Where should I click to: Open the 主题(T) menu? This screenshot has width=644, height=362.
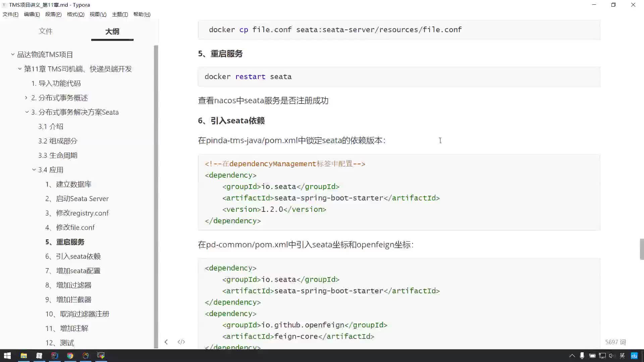[120, 14]
